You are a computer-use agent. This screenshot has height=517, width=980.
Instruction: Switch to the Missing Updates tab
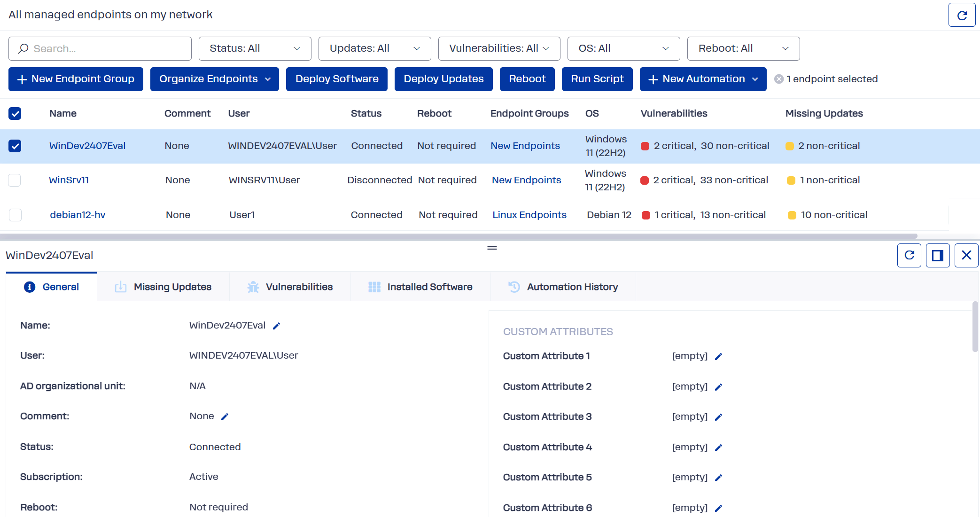tap(163, 287)
